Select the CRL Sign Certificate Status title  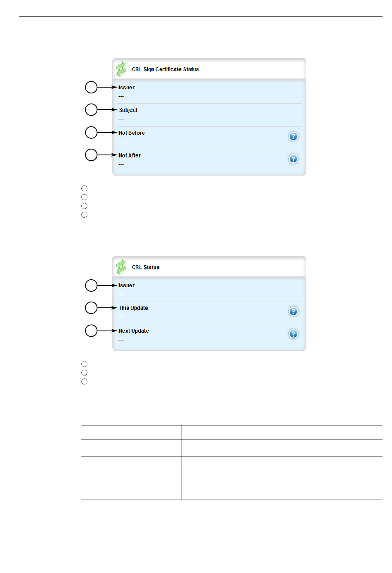(x=165, y=69)
